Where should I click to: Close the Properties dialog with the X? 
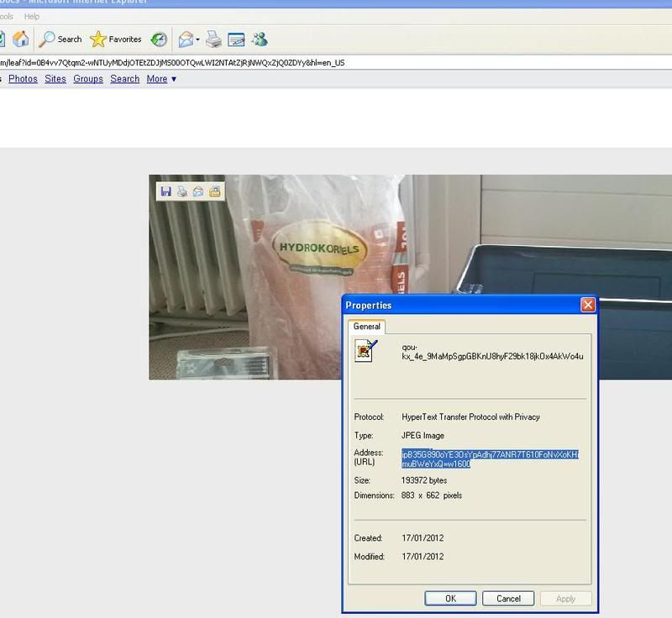[587, 305]
